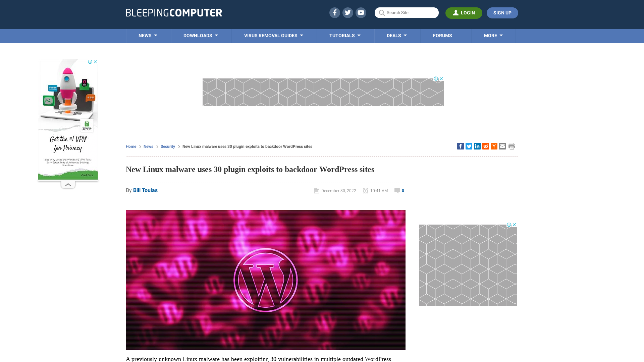Expand the NEWS dropdown menu
Screen dimensions: 644x362
[148, 36]
